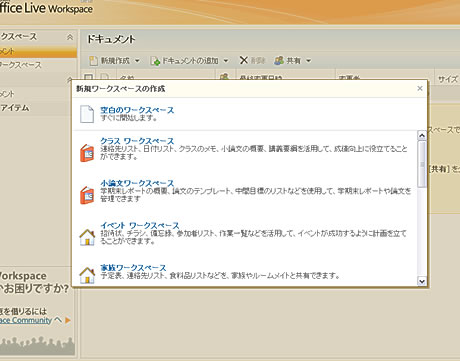
Task: Close the 新規ワークスペースの作成 dialog
Action: pos(420,88)
